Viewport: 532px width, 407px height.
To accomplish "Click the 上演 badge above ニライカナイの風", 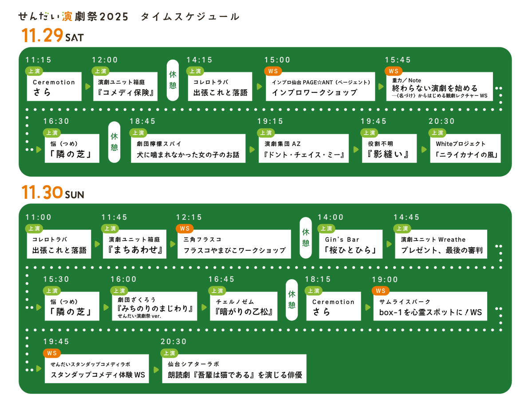I will 437,133.
